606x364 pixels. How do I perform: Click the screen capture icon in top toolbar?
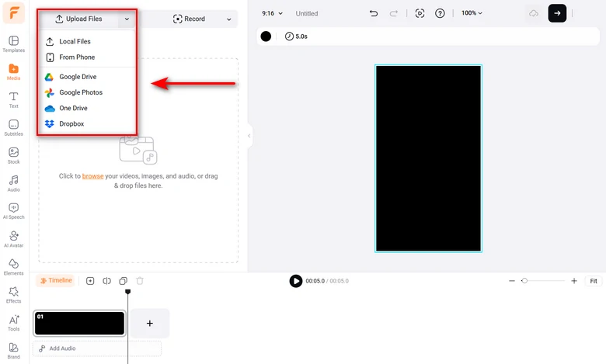tap(420, 13)
